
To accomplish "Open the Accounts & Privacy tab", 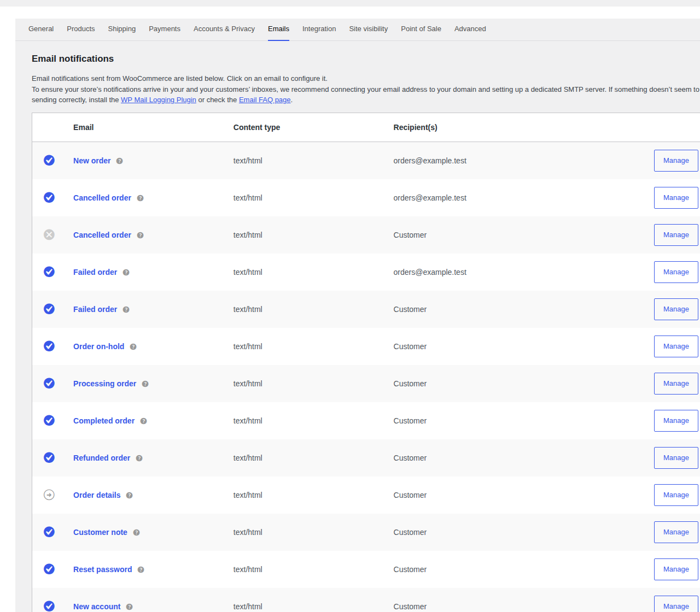I will coord(224,29).
